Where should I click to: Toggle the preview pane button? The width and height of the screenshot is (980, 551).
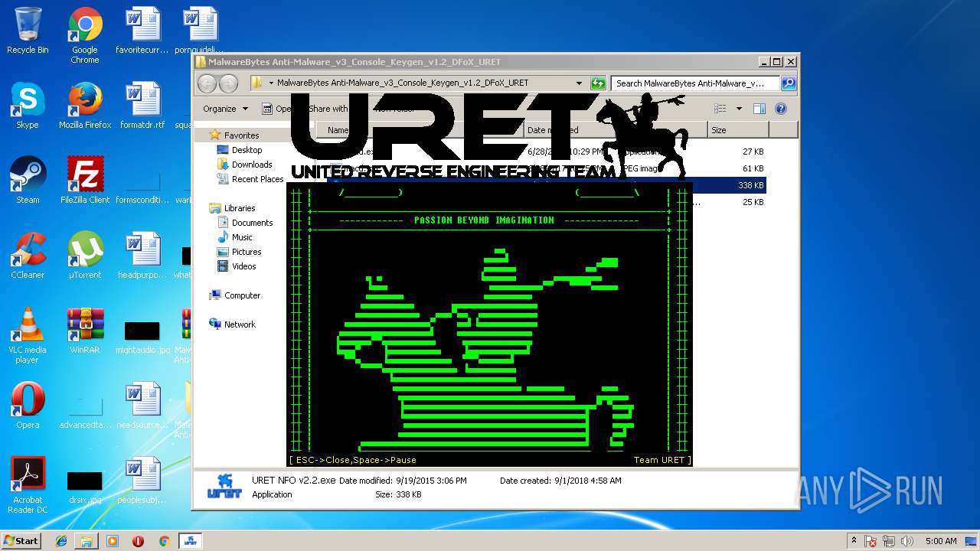759,109
